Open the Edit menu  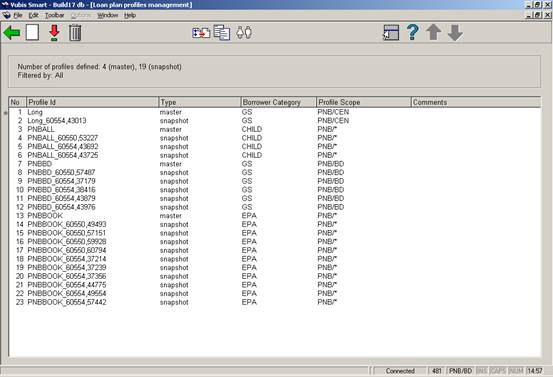[34, 15]
